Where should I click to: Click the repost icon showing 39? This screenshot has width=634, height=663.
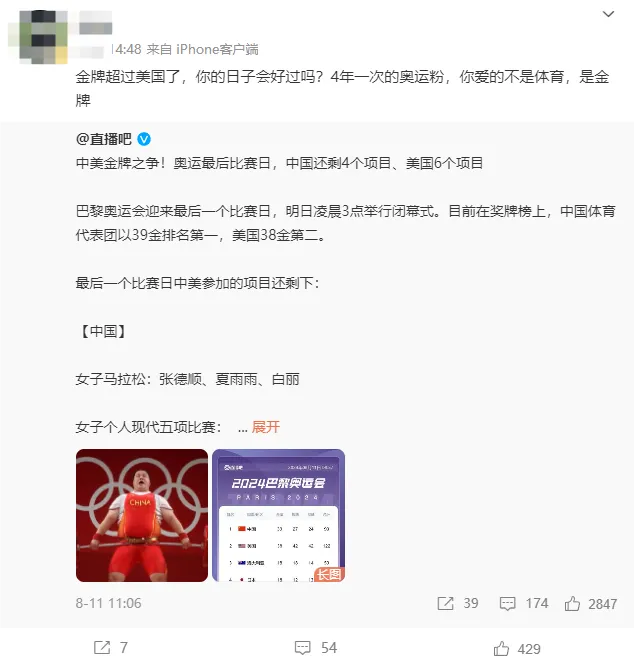(445, 603)
